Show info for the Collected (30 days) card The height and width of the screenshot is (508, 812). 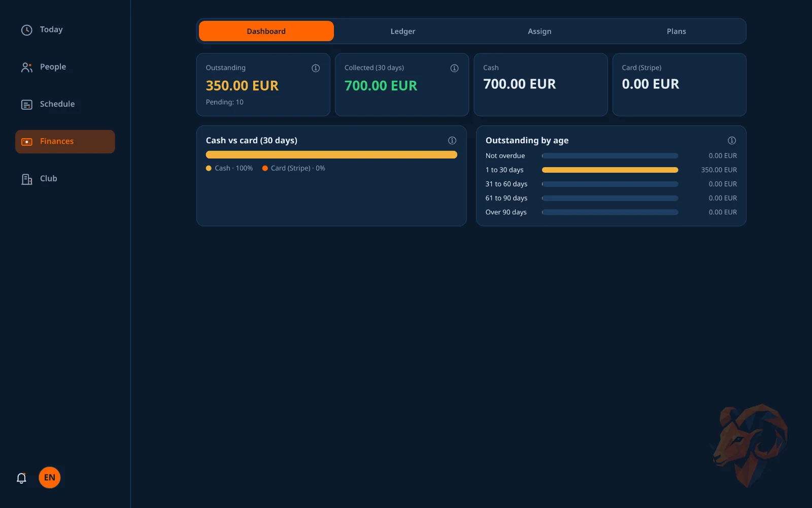[x=454, y=68]
